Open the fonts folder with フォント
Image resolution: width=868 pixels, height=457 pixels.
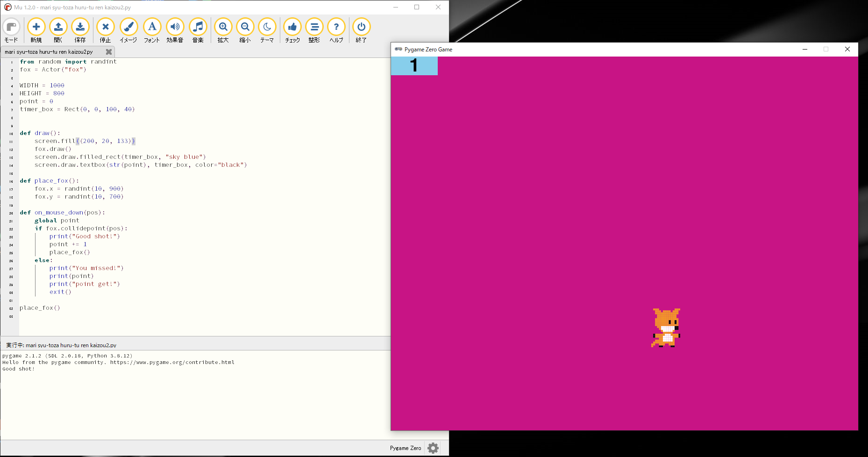(152, 30)
